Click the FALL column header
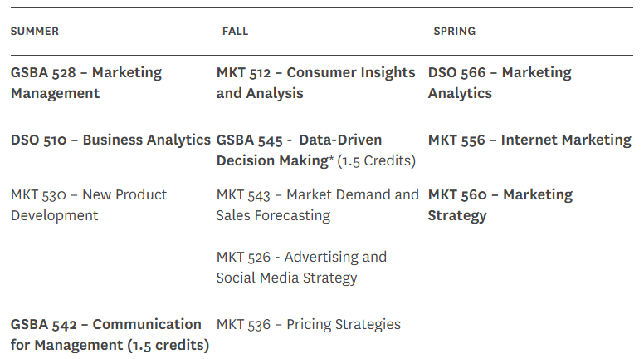 pyautogui.click(x=236, y=32)
